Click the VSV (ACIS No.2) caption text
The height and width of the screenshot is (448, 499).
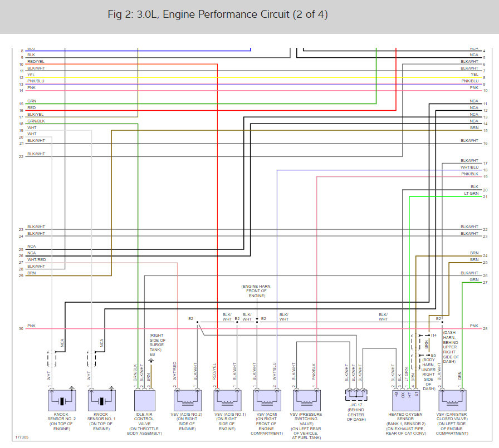(x=187, y=422)
